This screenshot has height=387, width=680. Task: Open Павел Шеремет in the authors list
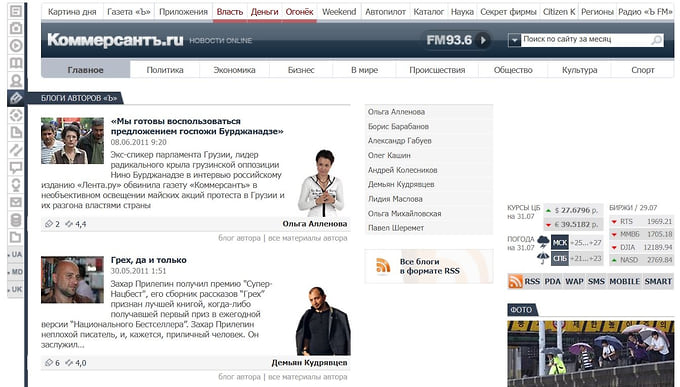[x=396, y=228]
